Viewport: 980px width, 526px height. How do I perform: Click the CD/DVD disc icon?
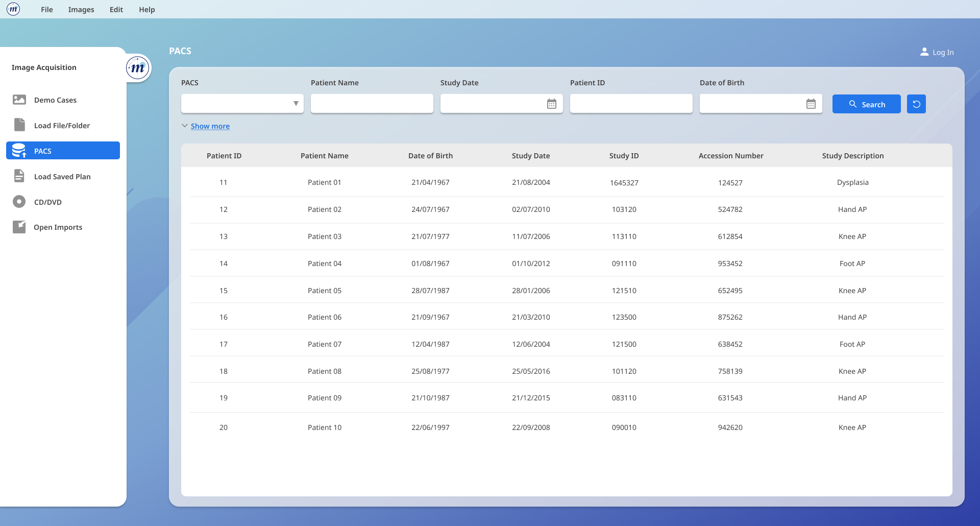pos(19,202)
